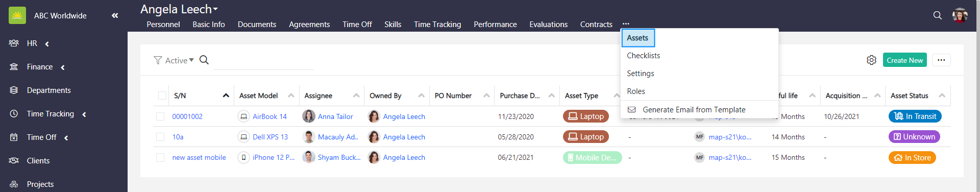Image resolution: width=980 pixels, height=192 pixels.
Task: Toggle the select-all checkbox in header
Action: (162, 95)
